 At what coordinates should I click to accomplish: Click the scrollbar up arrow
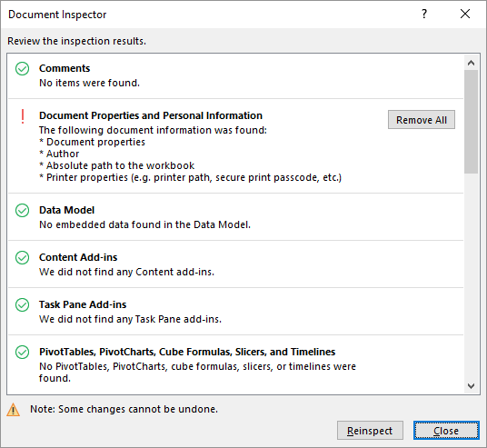click(x=471, y=63)
